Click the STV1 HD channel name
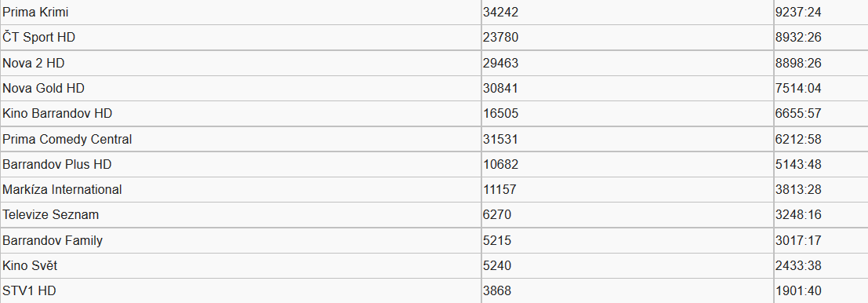The width and height of the screenshot is (868, 303). tap(29, 290)
